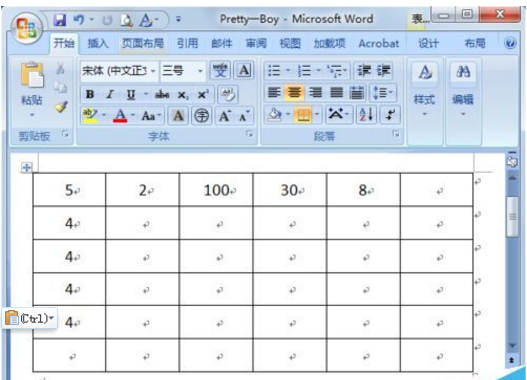527x380 pixels.
Task: Open the font name dropdown 宋体
Action: [153, 71]
